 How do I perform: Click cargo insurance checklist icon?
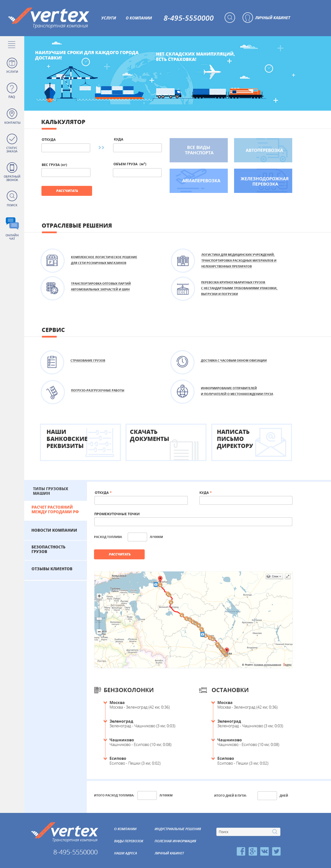[52, 362]
